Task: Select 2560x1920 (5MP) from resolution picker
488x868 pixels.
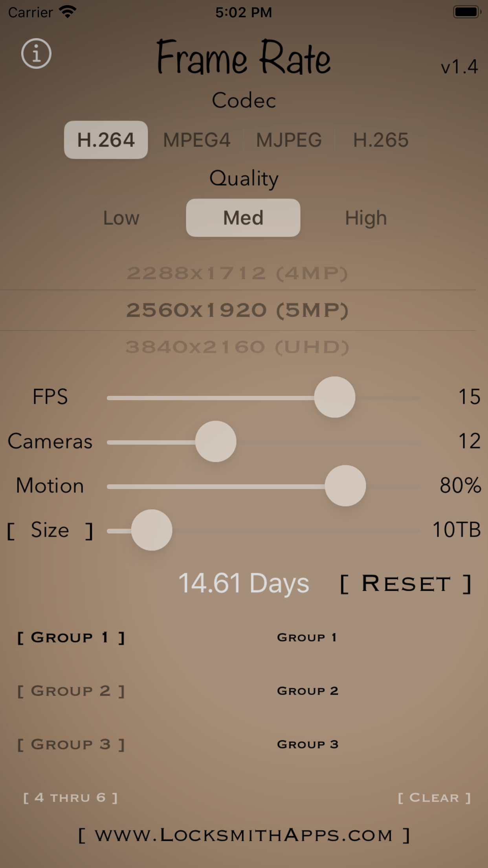Action: click(238, 310)
